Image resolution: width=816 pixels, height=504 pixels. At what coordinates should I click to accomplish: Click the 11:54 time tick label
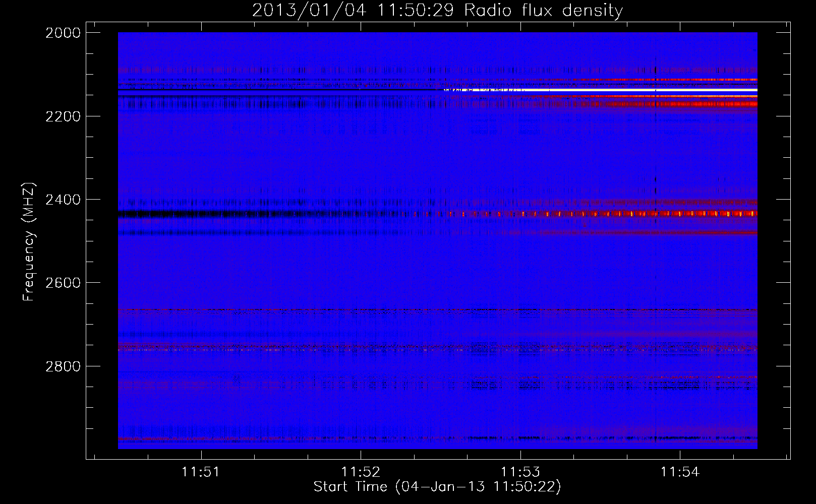coord(680,472)
